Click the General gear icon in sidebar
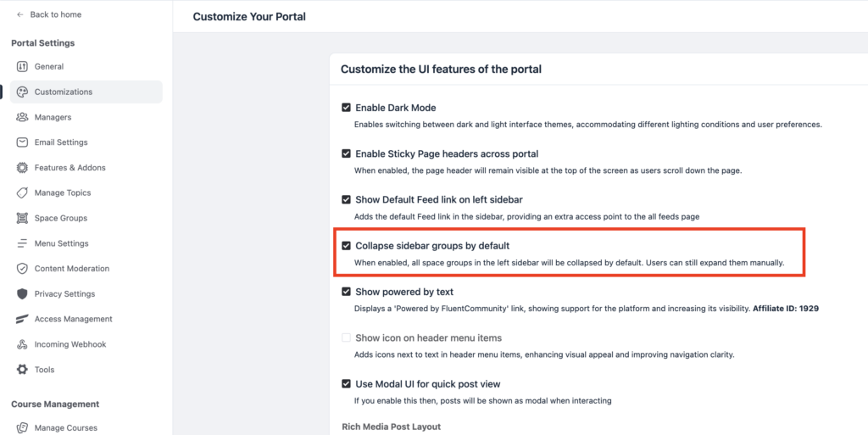This screenshot has width=868, height=435. pyautogui.click(x=22, y=67)
